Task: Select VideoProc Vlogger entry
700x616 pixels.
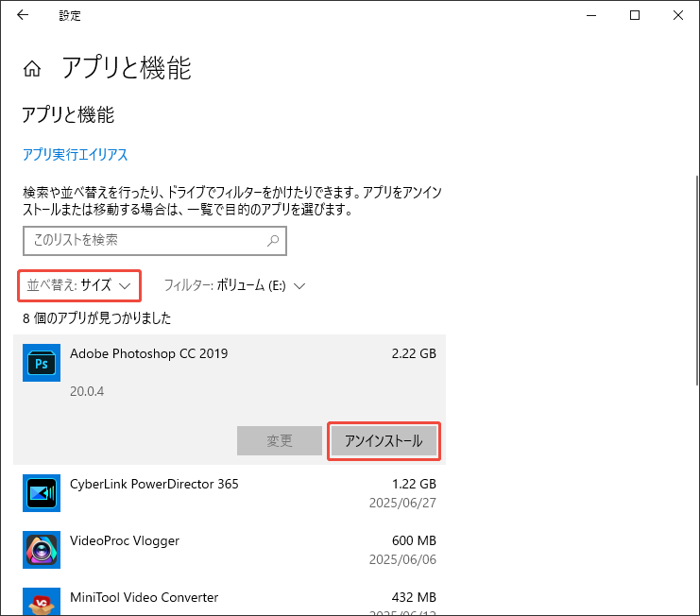Action: [230, 550]
